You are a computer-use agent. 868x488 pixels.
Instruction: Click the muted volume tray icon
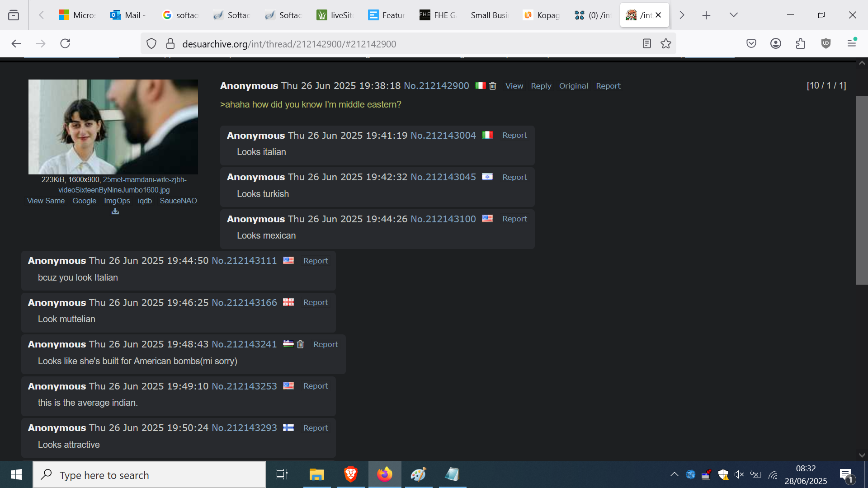[x=739, y=474]
